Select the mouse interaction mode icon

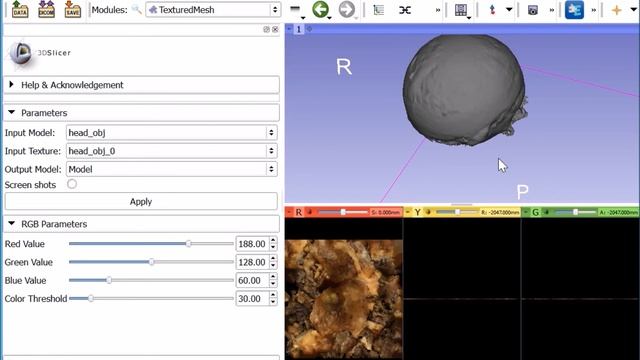492,10
